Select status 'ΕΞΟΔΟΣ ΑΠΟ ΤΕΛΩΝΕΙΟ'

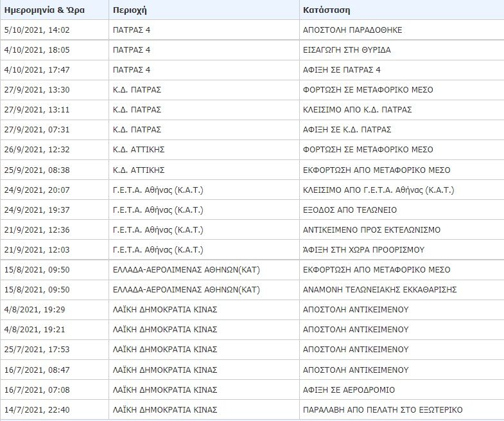350,210
